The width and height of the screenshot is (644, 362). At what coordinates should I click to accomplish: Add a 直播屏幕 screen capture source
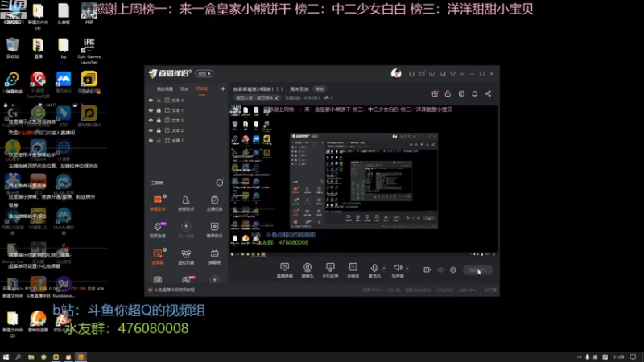(285, 270)
